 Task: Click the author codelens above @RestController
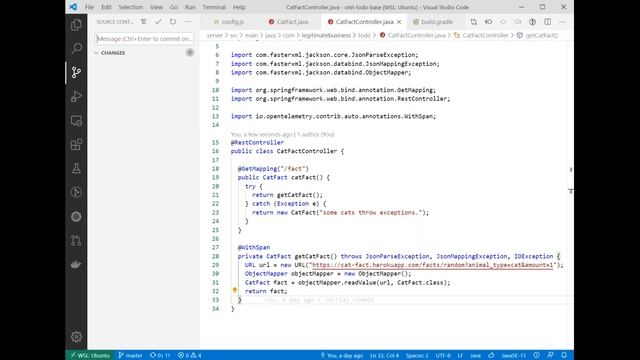pyautogui.click(x=282, y=134)
